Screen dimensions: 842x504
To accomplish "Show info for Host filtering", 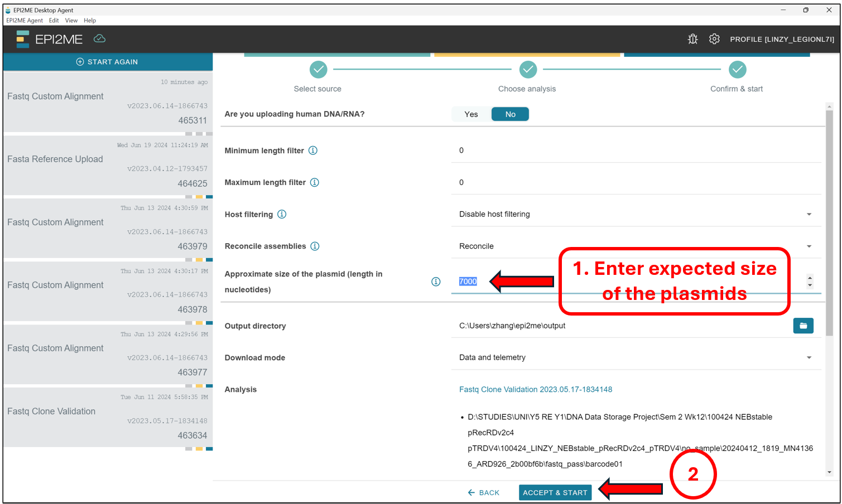I will 282,214.
